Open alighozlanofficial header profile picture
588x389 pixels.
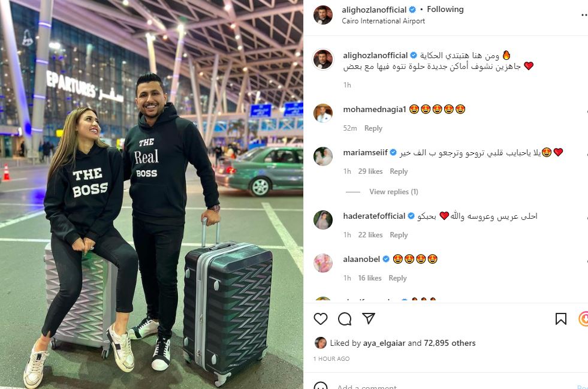323,15
